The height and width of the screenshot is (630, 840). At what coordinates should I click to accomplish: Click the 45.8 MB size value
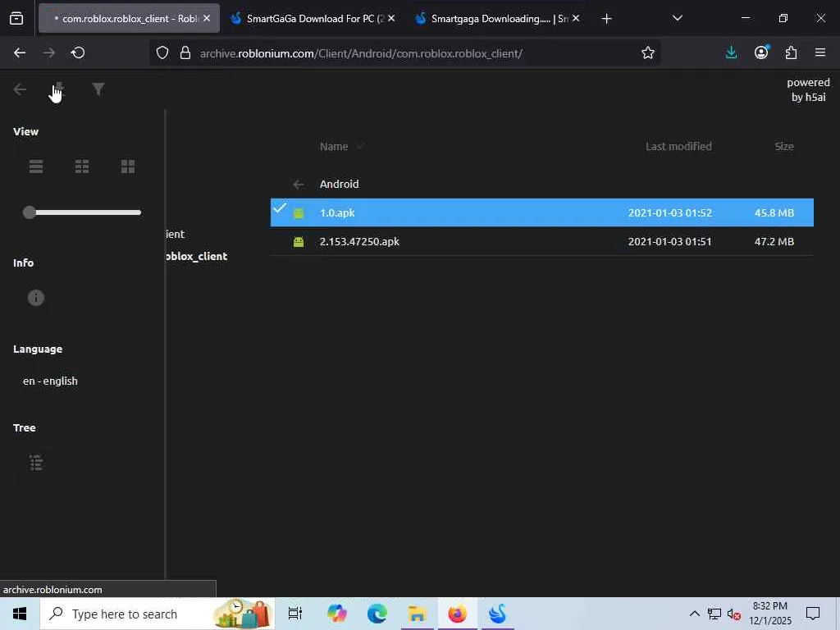click(x=774, y=212)
